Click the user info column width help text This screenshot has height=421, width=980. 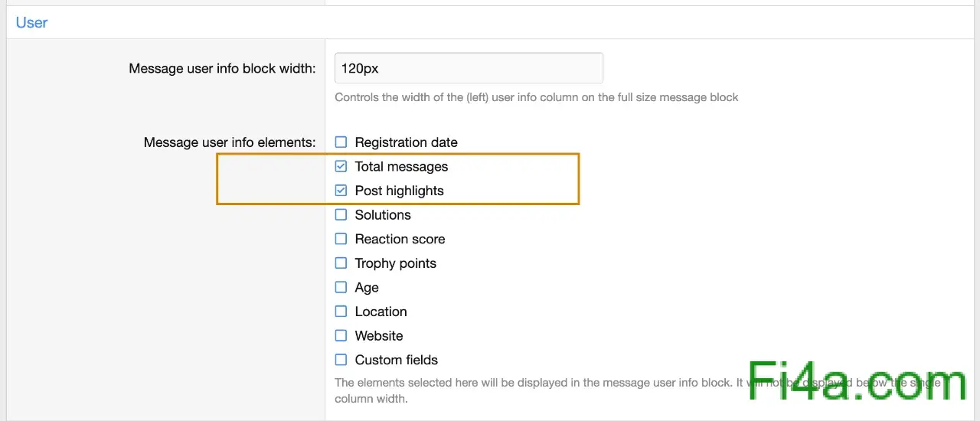(x=536, y=97)
